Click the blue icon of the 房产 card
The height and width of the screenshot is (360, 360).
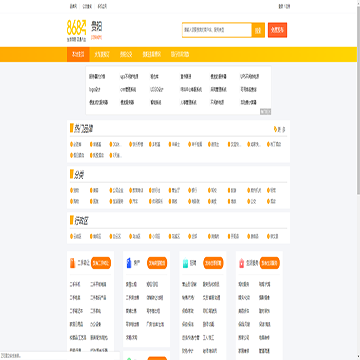pyautogui.click(x=129, y=263)
